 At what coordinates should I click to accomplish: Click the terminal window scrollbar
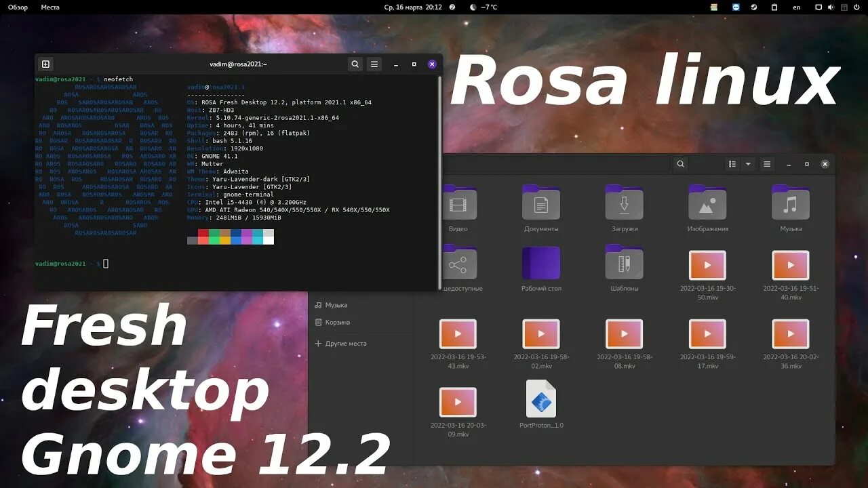(x=439, y=182)
